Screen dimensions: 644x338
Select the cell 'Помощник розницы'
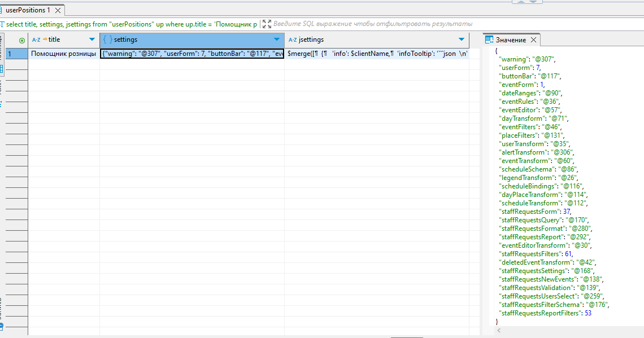[64, 54]
